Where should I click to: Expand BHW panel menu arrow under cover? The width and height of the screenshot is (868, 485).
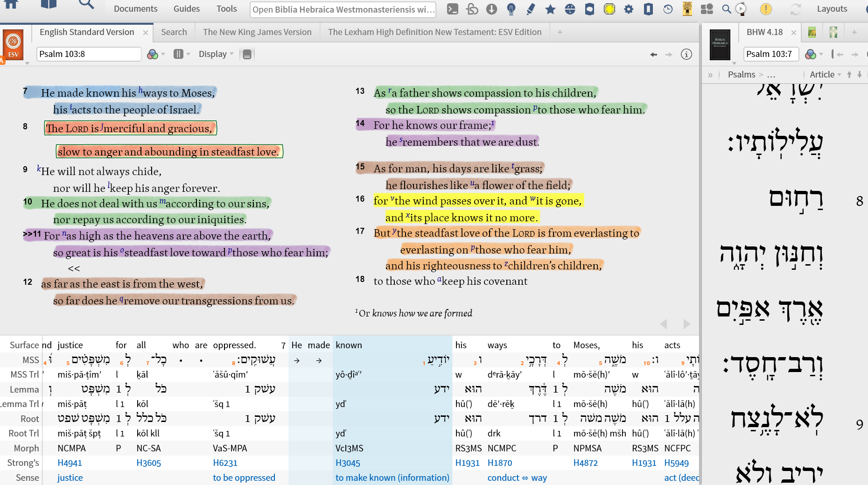[734, 63]
